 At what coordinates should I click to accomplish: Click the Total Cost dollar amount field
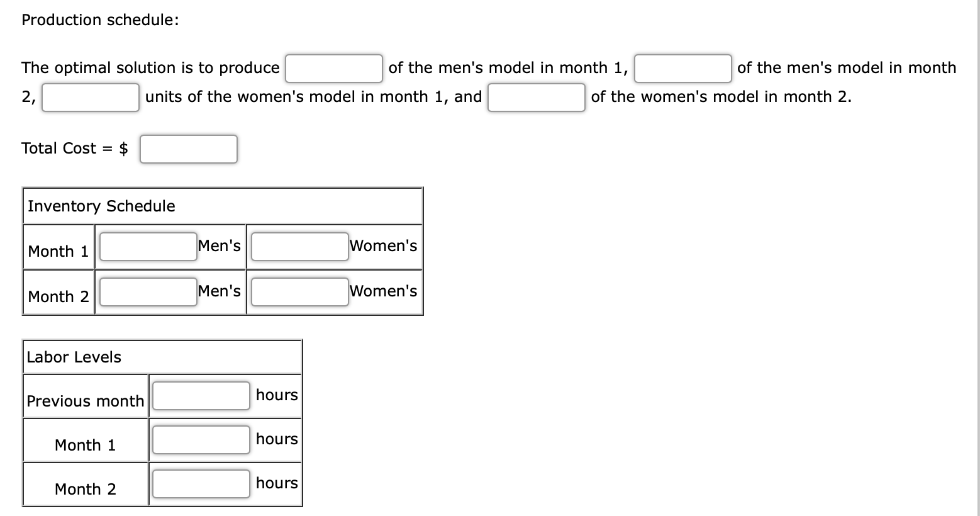click(x=188, y=149)
